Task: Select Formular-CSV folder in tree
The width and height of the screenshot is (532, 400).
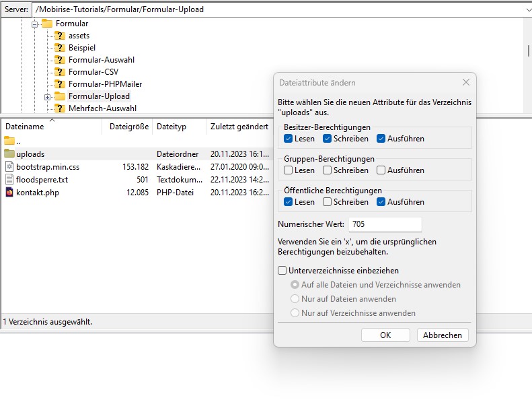Action: tap(93, 72)
